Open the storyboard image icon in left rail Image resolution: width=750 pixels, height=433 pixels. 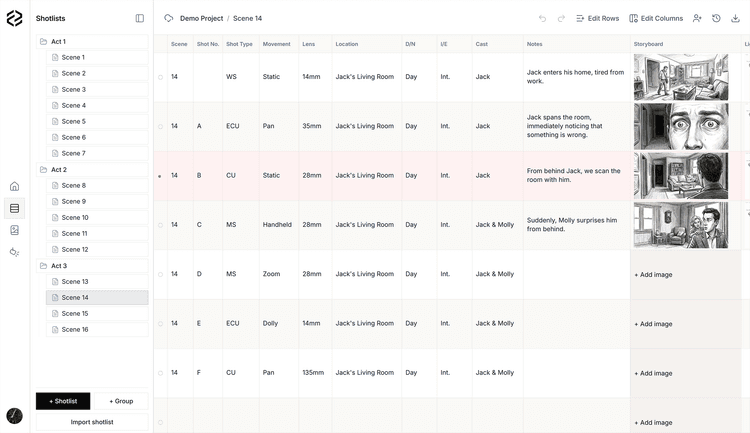tap(14, 230)
